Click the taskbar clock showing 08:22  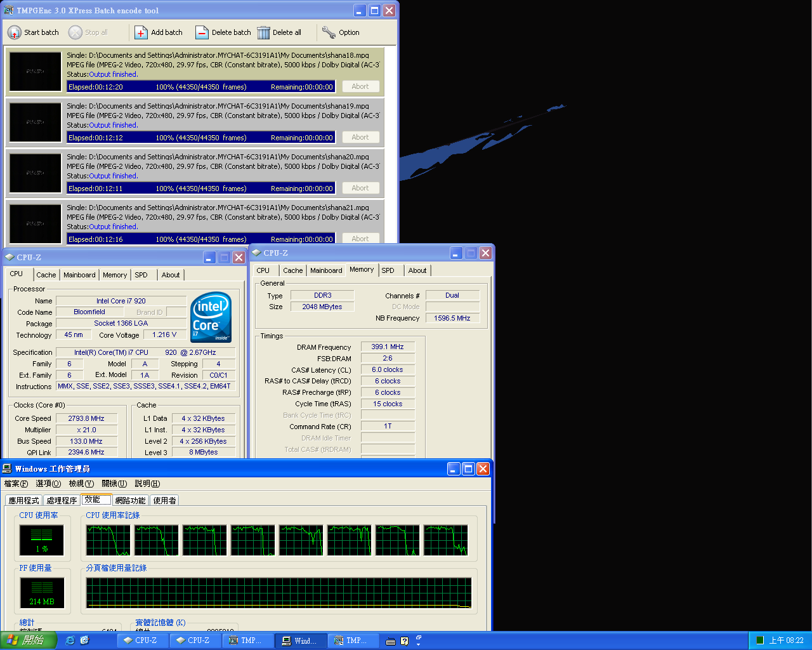[787, 640]
